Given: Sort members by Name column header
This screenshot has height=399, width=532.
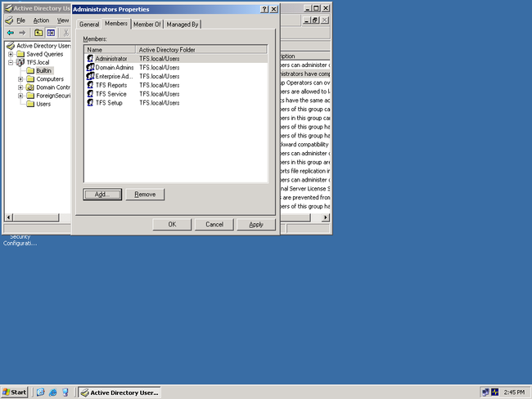Looking at the screenshot, I should 110,50.
